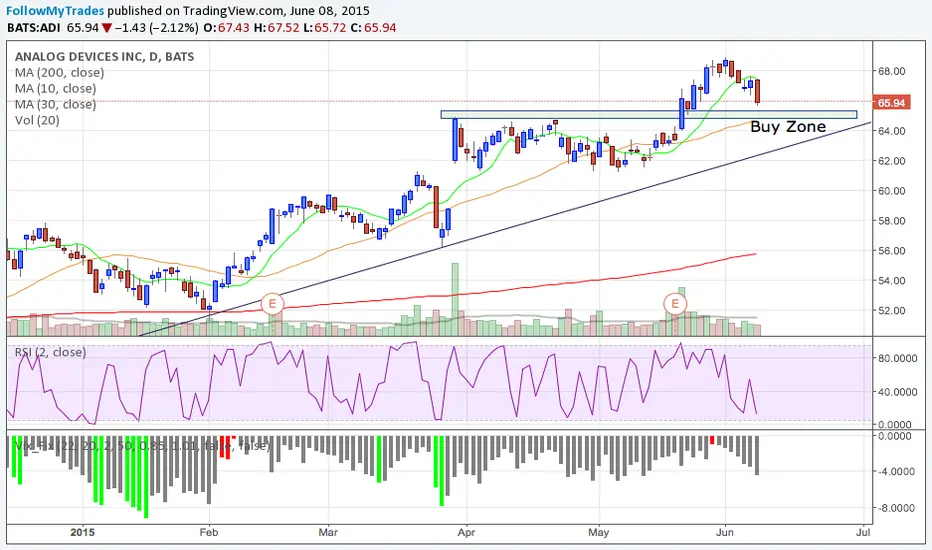Click the Apr label on time axis

click(x=467, y=532)
